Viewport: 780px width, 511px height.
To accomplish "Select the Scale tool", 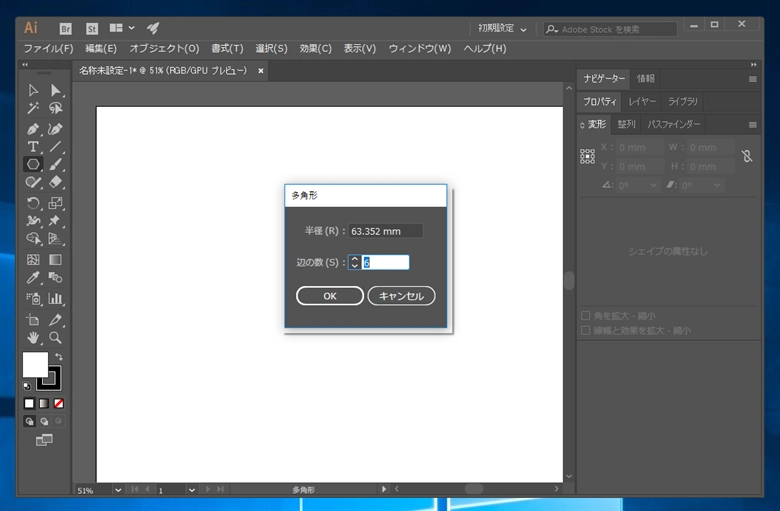I will click(55, 203).
